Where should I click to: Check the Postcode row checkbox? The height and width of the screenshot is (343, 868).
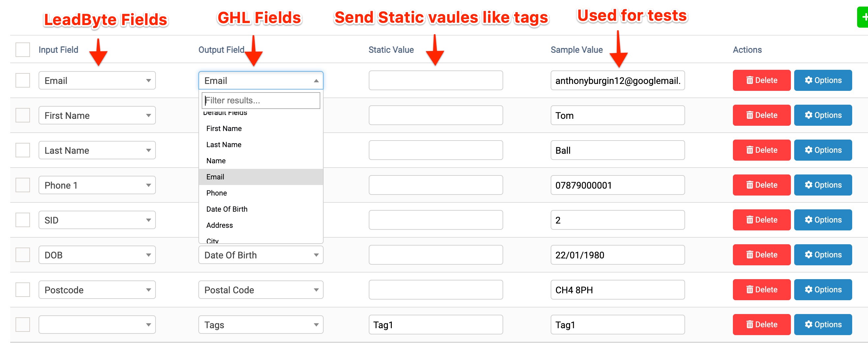click(x=23, y=289)
